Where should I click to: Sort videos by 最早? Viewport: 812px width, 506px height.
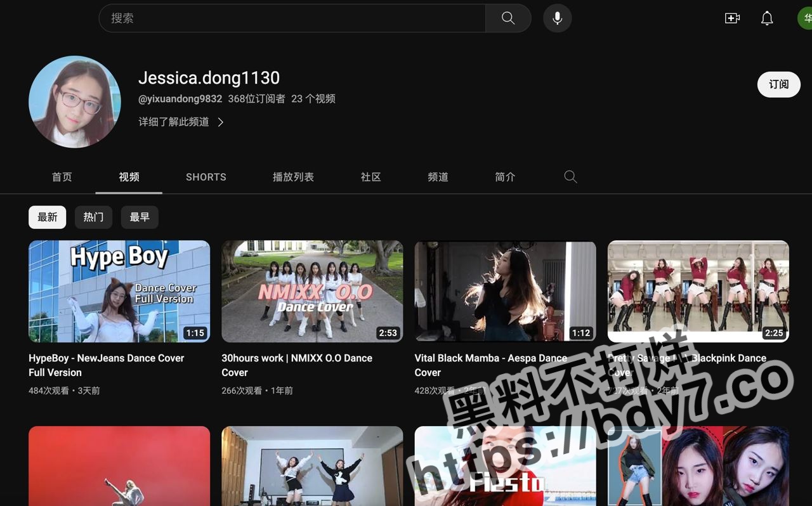pyautogui.click(x=140, y=217)
